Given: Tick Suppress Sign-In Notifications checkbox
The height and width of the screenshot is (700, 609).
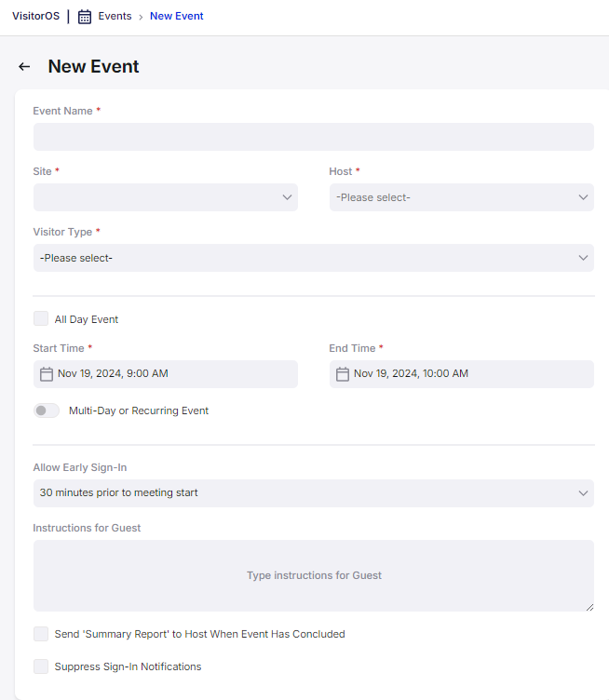Looking at the screenshot, I should pyautogui.click(x=41, y=666).
